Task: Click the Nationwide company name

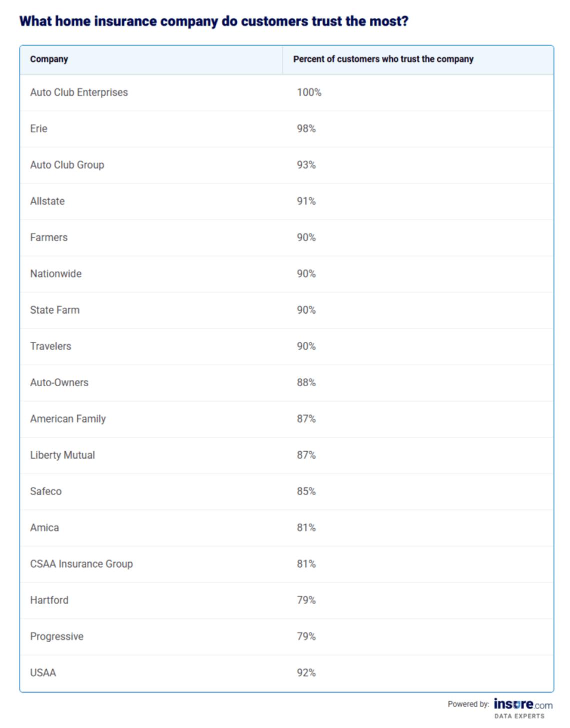Action: click(55, 274)
